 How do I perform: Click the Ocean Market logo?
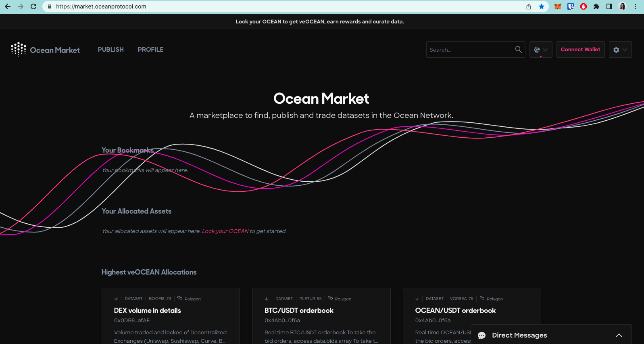click(45, 50)
